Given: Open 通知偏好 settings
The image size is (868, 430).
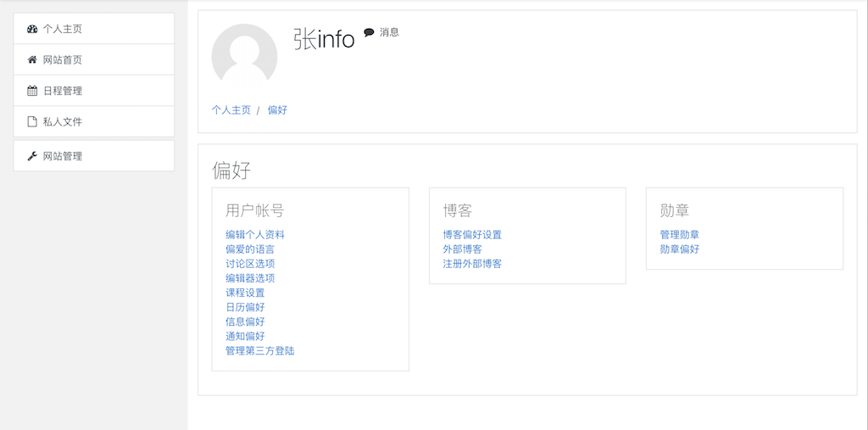Looking at the screenshot, I should (x=245, y=336).
